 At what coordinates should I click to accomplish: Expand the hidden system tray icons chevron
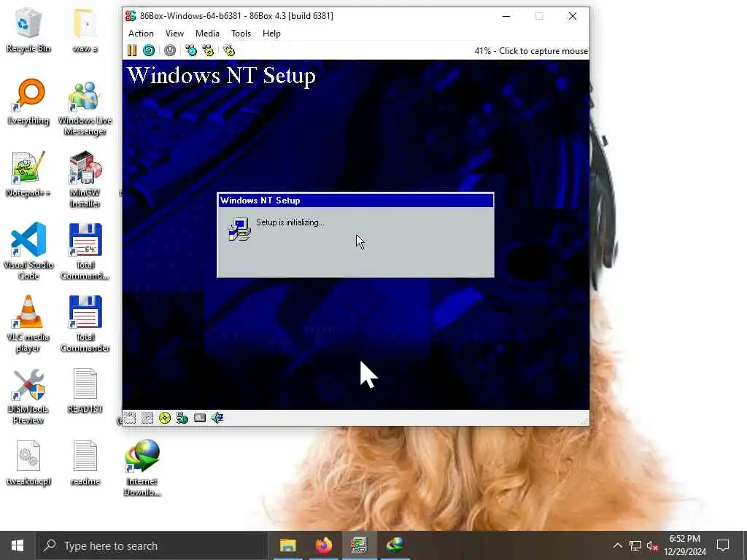click(617, 545)
